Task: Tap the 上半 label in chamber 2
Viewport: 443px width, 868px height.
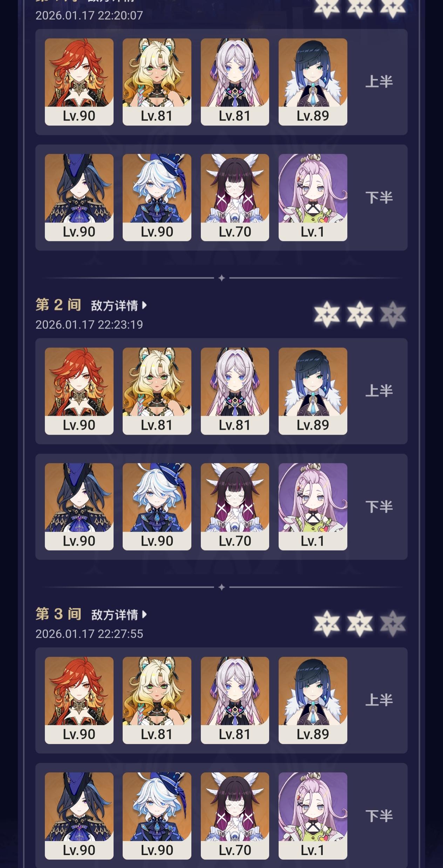Action: click(x=379, y=391)
